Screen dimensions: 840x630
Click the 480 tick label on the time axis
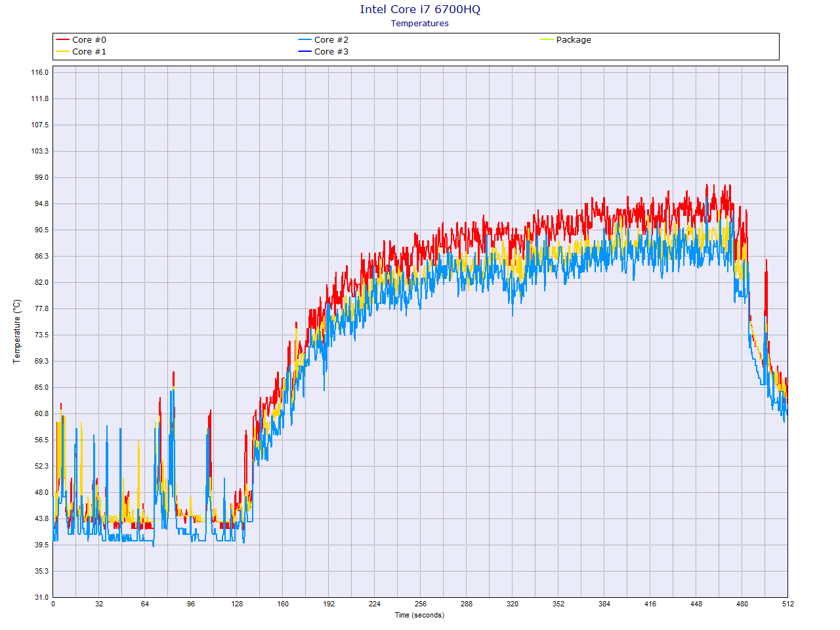coord(742,604)
